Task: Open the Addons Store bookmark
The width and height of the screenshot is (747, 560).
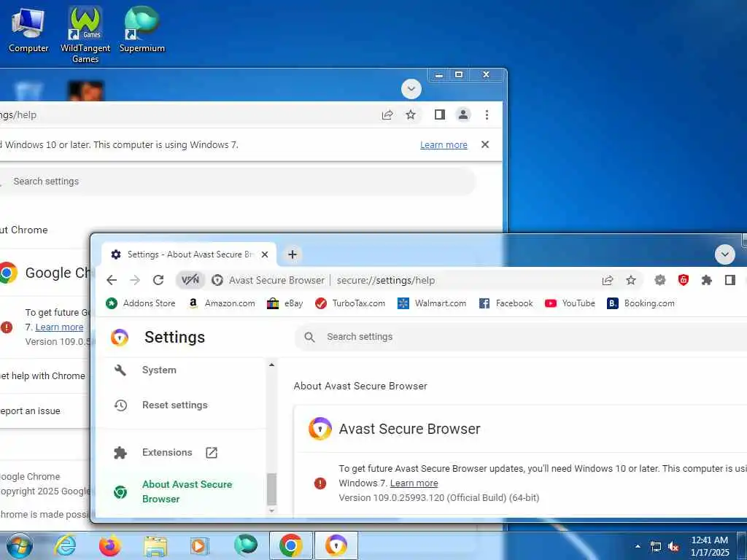Action: 141,303
